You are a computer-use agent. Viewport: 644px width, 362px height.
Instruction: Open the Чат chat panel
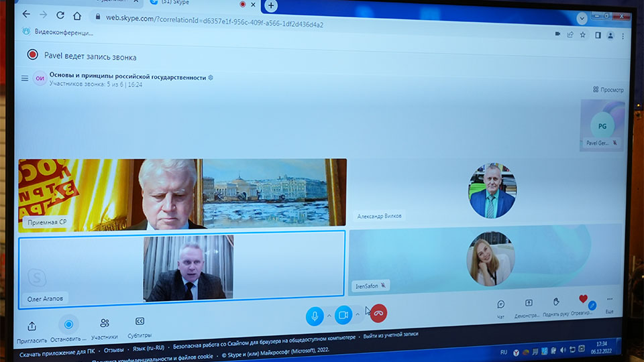pyautogui.click(x=500, y=304)
